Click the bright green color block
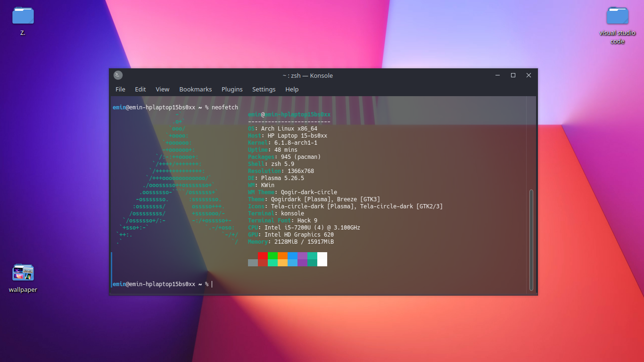Image resolution: width=644 pixels, height=362 pixels. point(272,255)
